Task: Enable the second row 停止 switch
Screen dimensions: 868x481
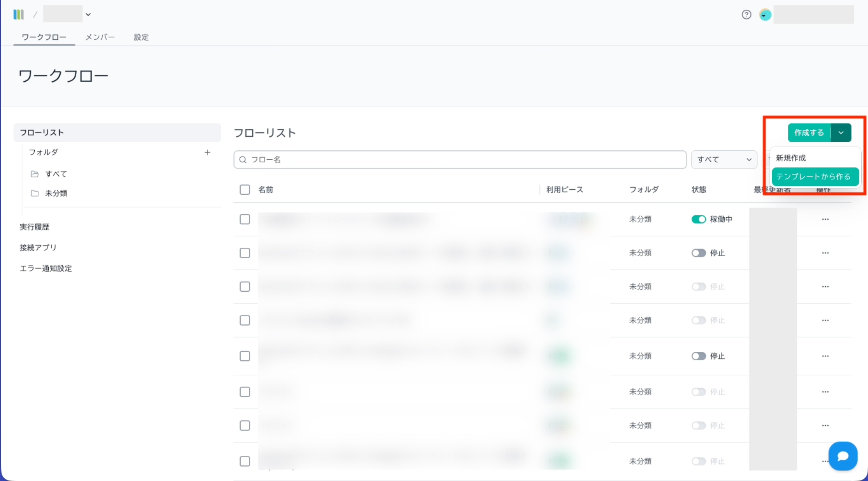Action: click(x=698, y=253)
